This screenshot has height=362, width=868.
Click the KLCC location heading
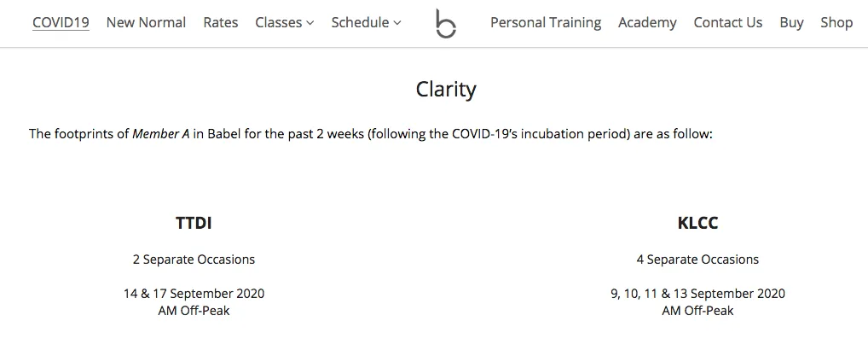pyautogui.click(x=697, y=224)
